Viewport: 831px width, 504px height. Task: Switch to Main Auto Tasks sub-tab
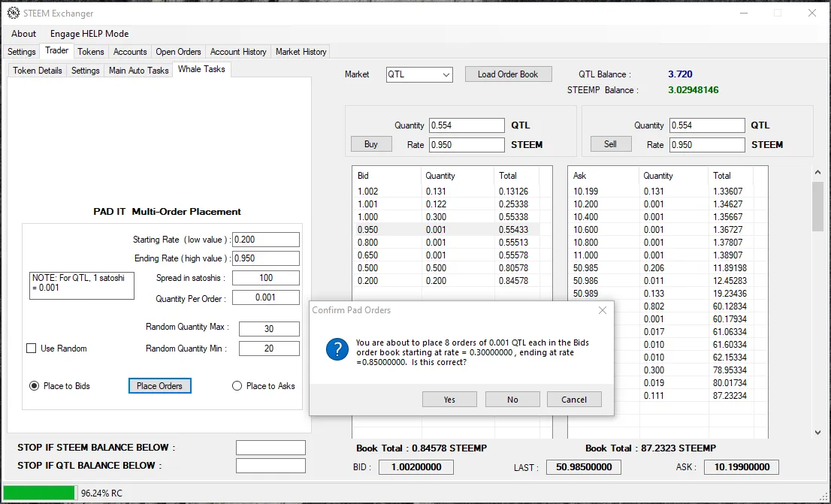click(x=139, y=71)
